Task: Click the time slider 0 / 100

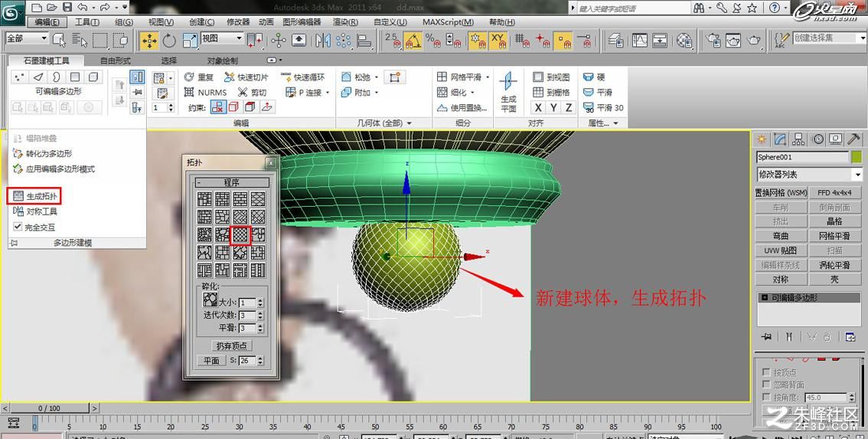Action: (49, 408)
